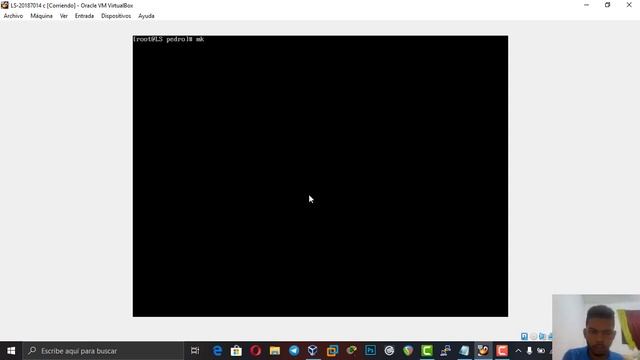Open Telegram from the taskbar
640x360 pixels.
[x=294, y=351]
